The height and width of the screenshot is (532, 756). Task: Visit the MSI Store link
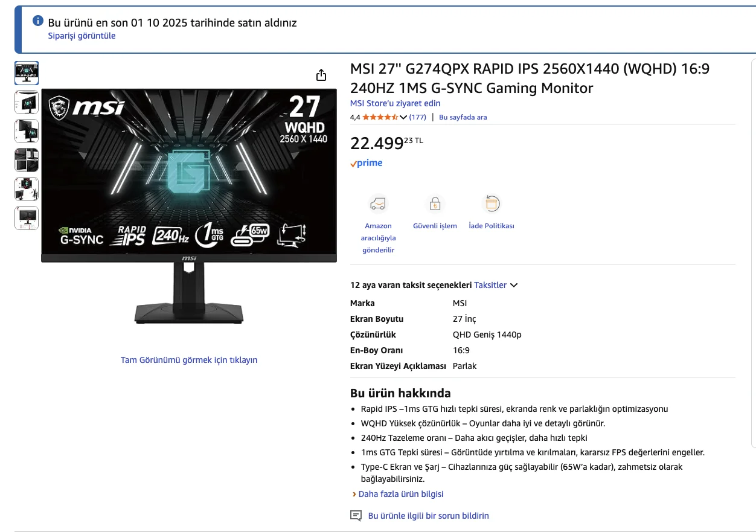[396, 103]
